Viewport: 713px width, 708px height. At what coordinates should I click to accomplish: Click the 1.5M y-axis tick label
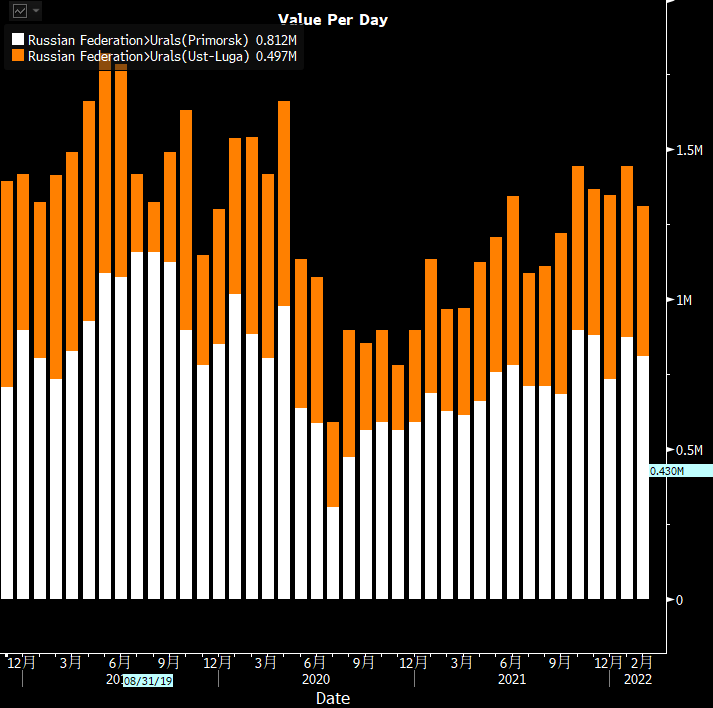point(689,150)
